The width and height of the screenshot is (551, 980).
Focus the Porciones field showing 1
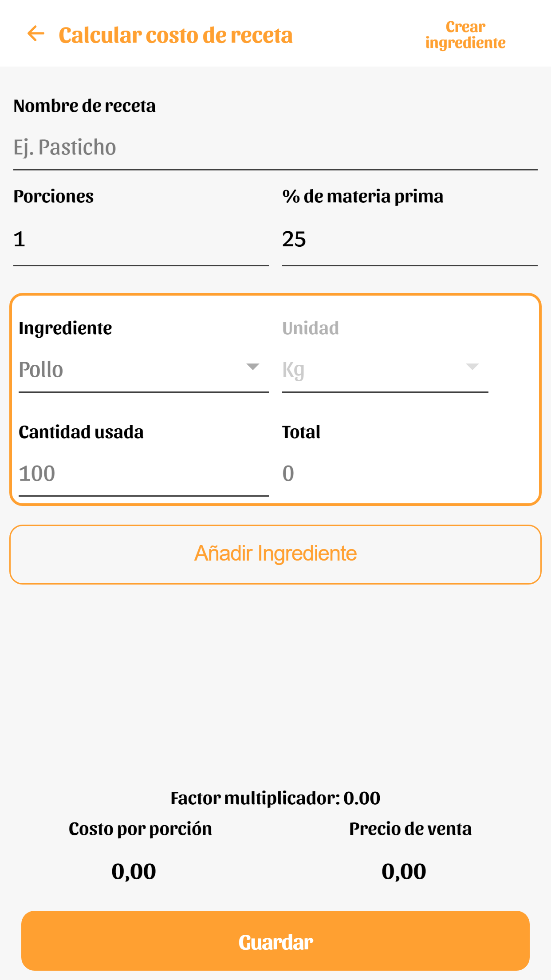[x=141, y=240]
